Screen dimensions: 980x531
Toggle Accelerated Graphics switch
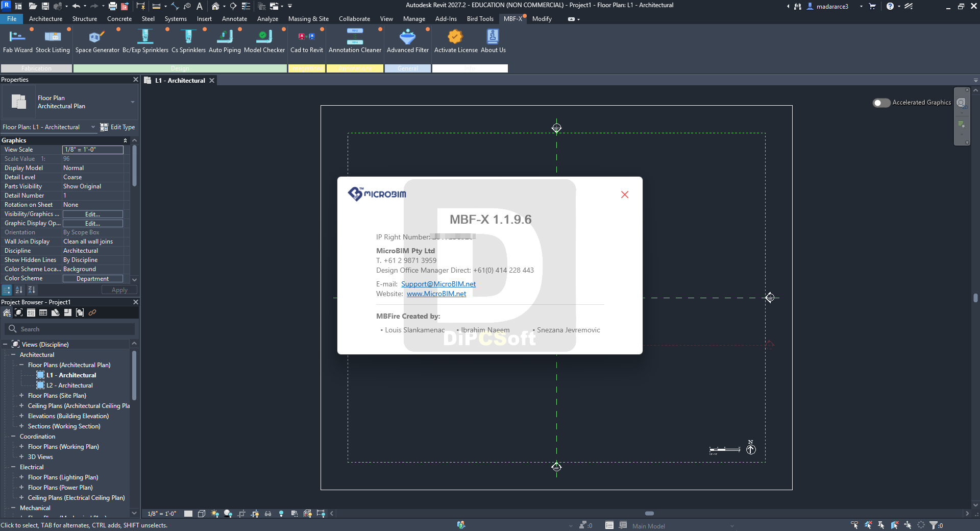pyautogui.click(x=881, y=103)
